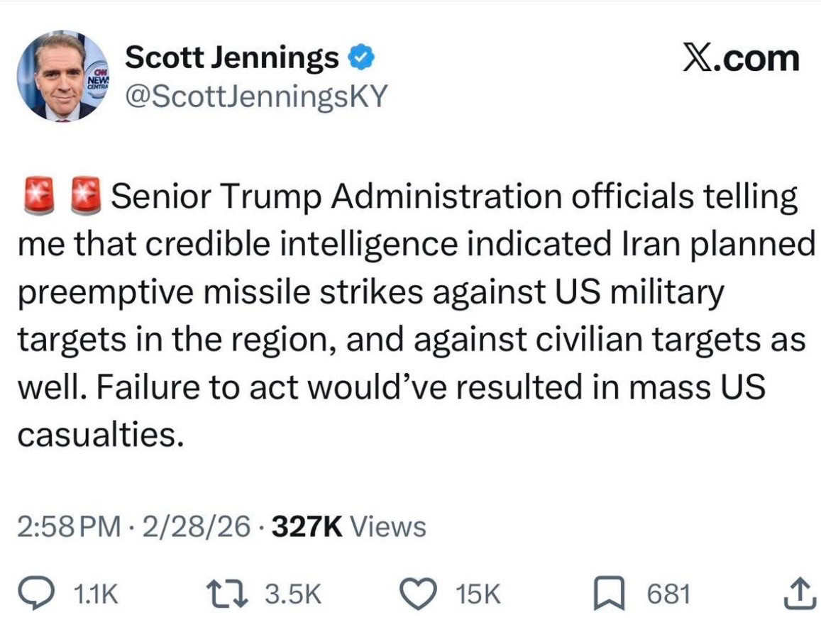Open the @ScottJenningsKY handle link

pyautogui.click(x=255, y=96)
